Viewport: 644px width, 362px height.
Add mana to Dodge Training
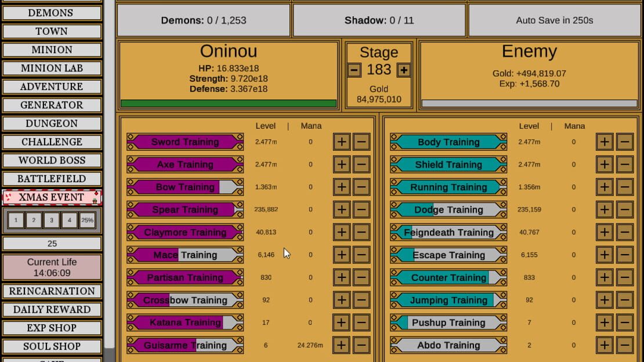[605, 209]
